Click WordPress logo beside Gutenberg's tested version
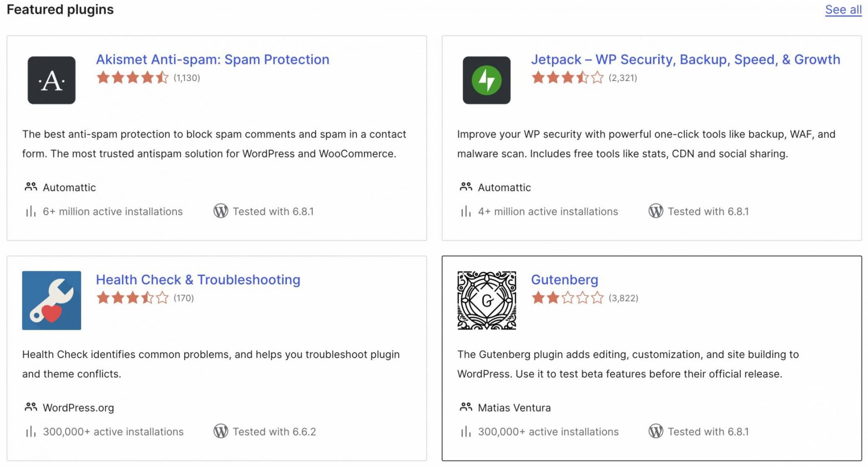 pyautogui.click(x=656, y=431)
